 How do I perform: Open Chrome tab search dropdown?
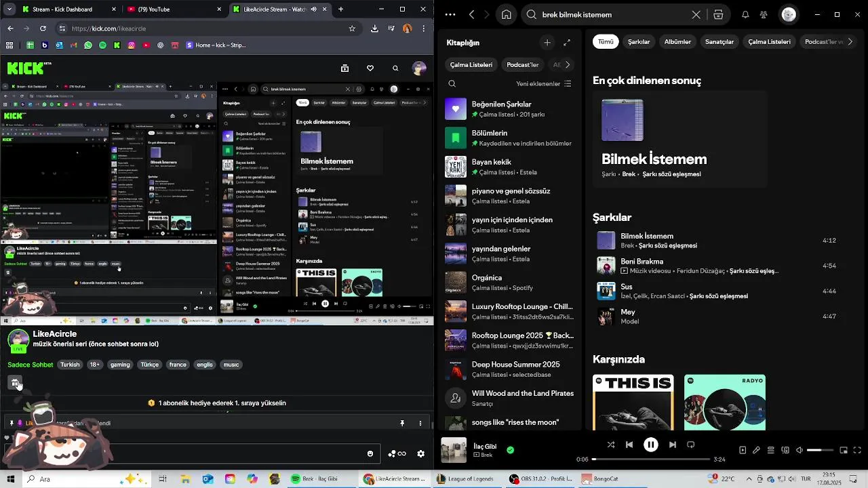tap(9, 9)
